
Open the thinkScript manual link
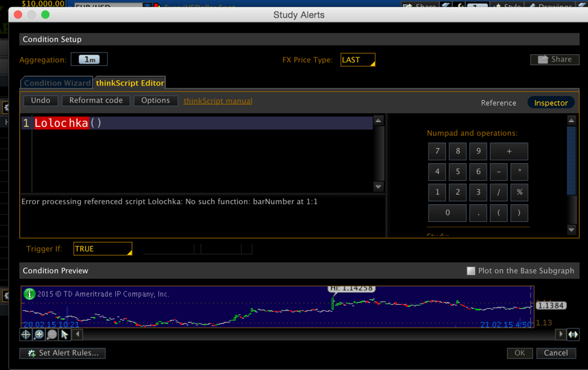click(218, 101)
